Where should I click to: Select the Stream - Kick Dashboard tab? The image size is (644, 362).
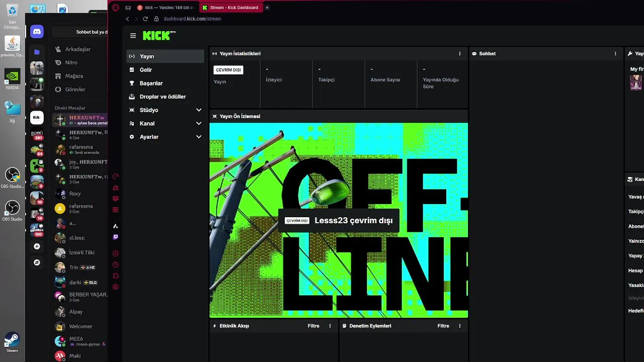(230, 8)
